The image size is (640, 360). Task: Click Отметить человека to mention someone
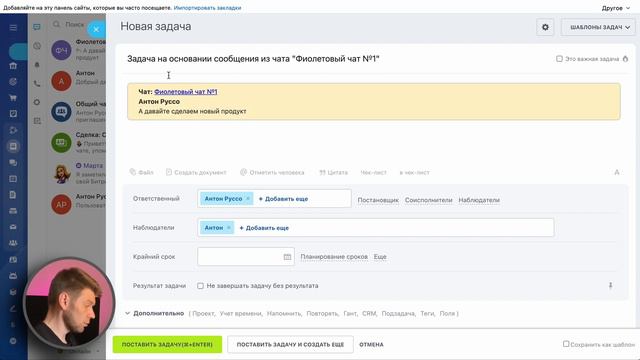tap(272, 172)
